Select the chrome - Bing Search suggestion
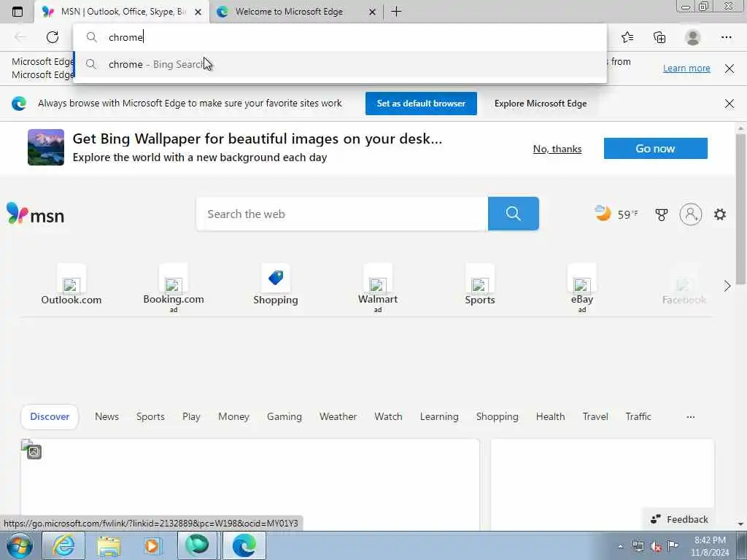This screenshot has height=560, width=747. click(x=340, y=64)
